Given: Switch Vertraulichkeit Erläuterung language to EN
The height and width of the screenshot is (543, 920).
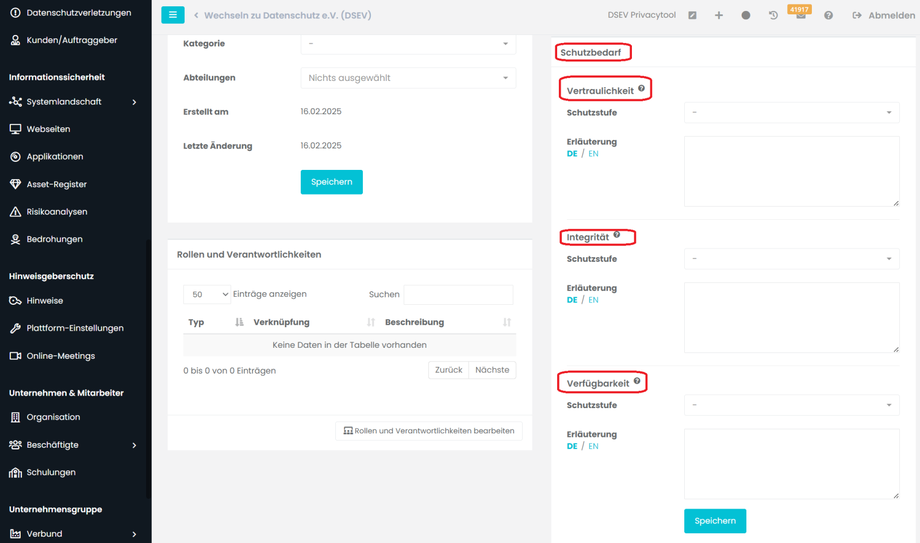Looking at the screenshot, I should point(593,154).
